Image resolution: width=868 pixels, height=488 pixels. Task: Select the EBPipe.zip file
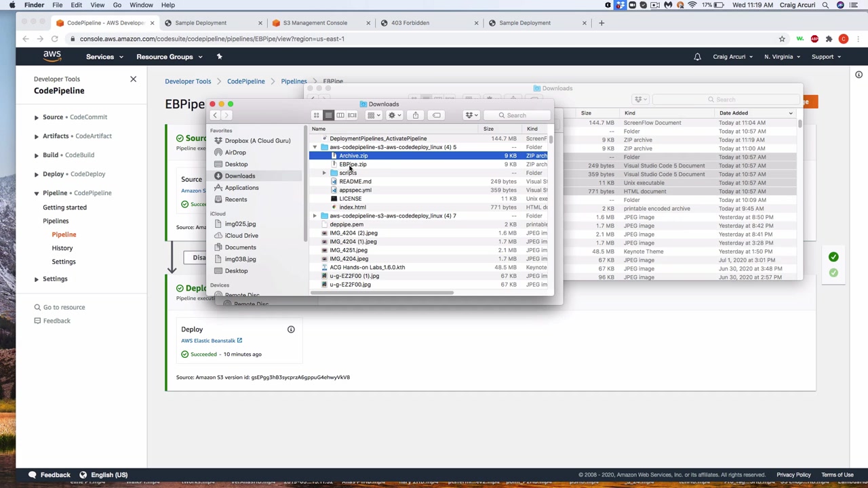click(353, 165)
